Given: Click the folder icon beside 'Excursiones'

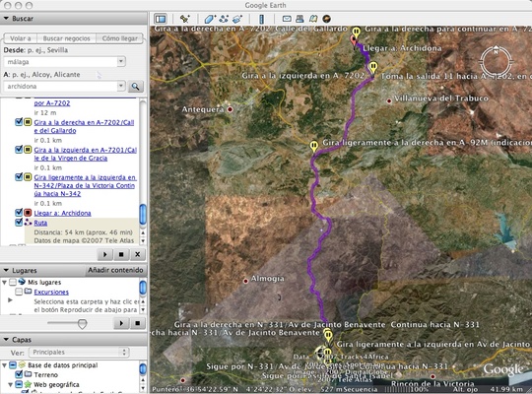Looking at the screenshot, I should pos(28,292).
